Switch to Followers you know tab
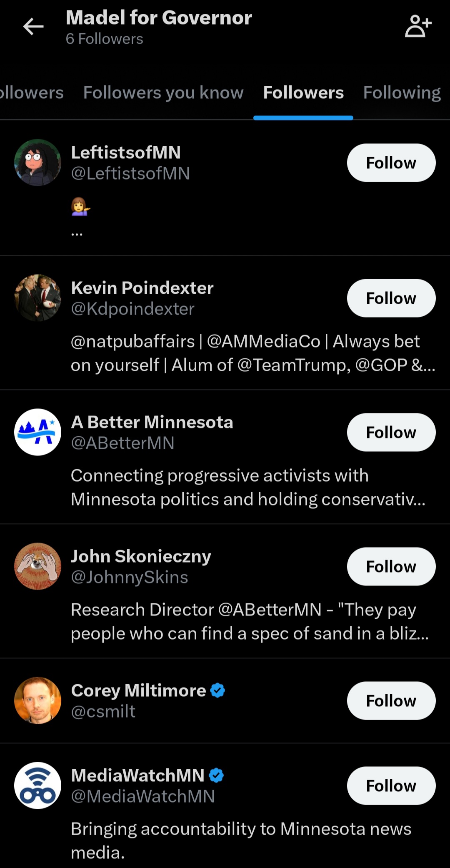Image resolution: width=450 pixels, height=868 pixels. [x=163, y=93]
